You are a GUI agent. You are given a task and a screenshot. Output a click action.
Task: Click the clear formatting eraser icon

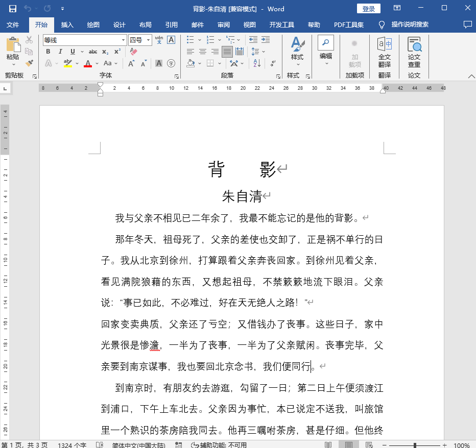click(x=133, y=52)
